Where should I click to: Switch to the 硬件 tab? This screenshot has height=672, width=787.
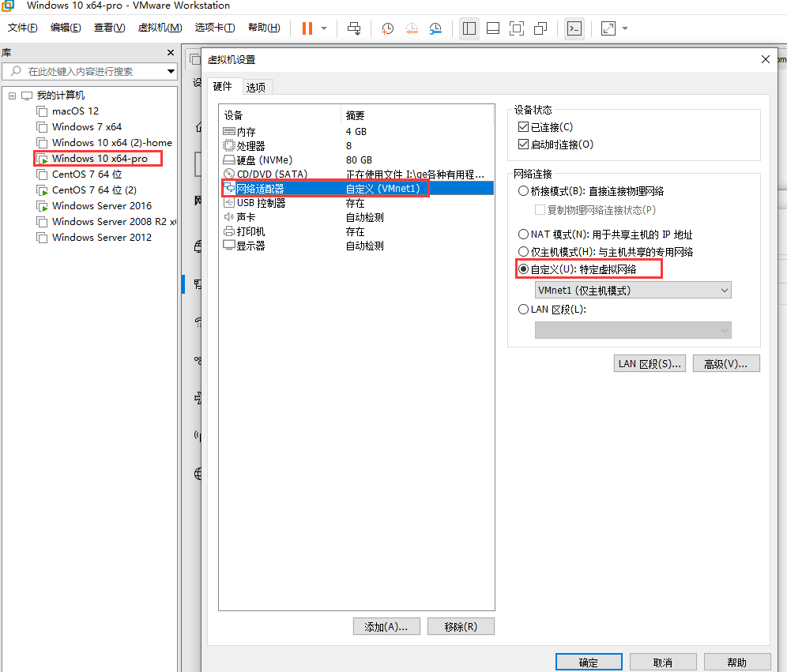(x=222, y=86)
